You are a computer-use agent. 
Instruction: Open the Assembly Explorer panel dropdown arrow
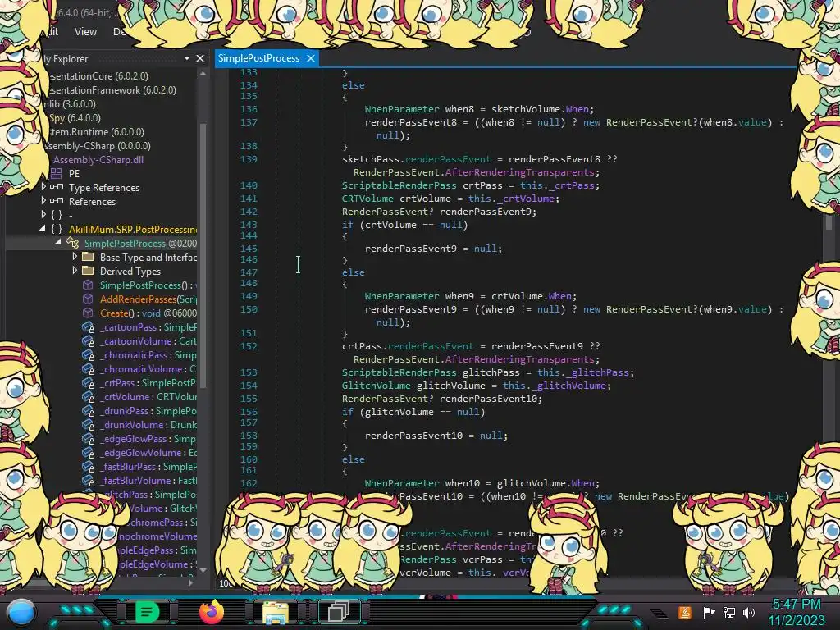pyautogui.click(x=186, y=58)
